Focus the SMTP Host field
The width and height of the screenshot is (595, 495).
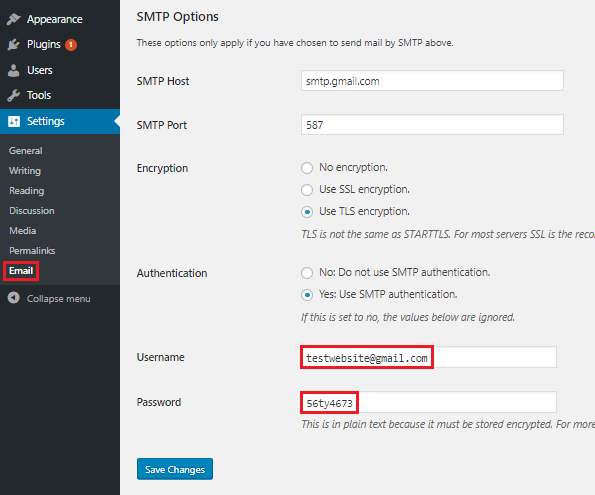(x=432, y=81)
